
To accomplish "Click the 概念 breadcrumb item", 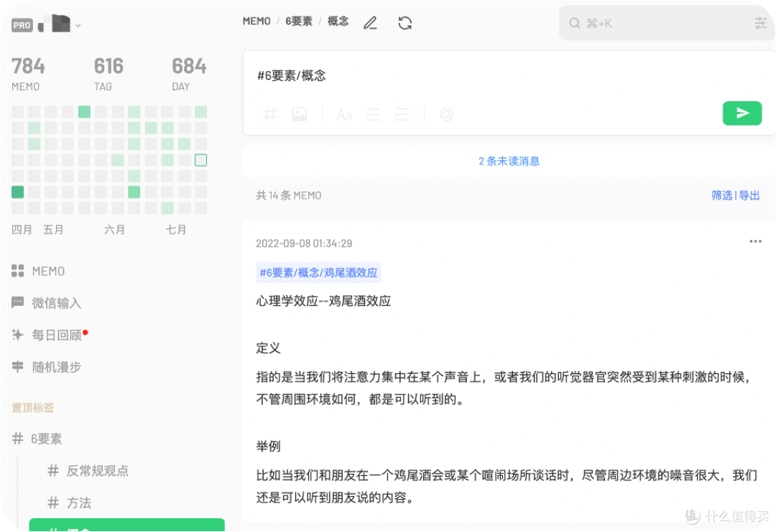I will (338, 22).
